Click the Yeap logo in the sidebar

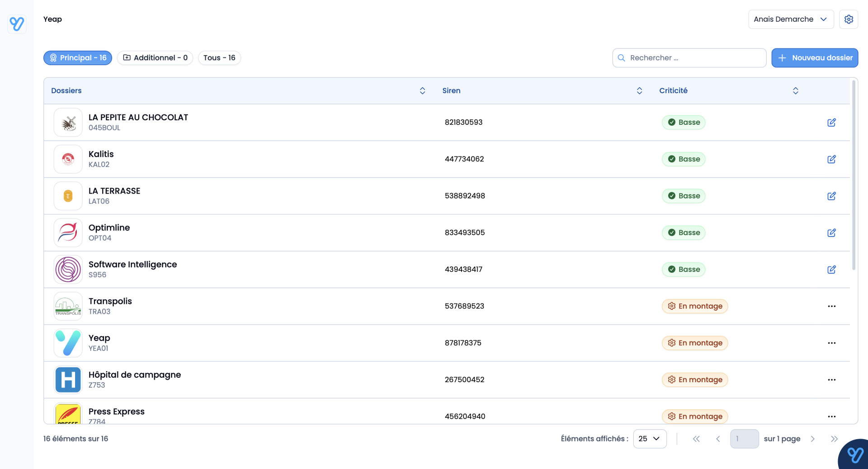[17, 24]
